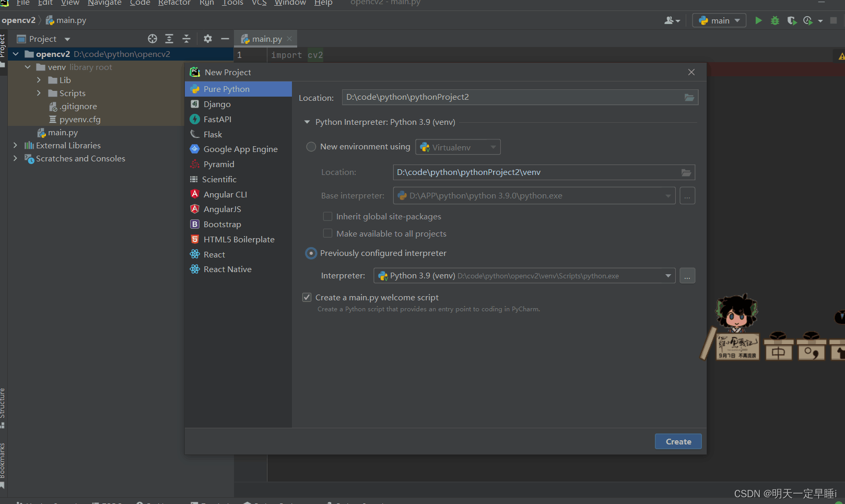
Task: Click the Debug bug icon in toolbar
Action: 775,20
